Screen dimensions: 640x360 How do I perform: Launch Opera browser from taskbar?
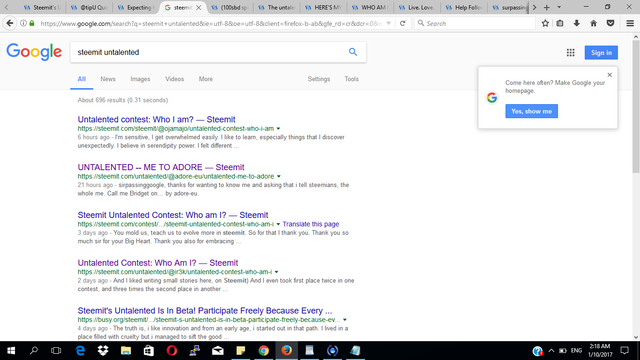(172, 351)
